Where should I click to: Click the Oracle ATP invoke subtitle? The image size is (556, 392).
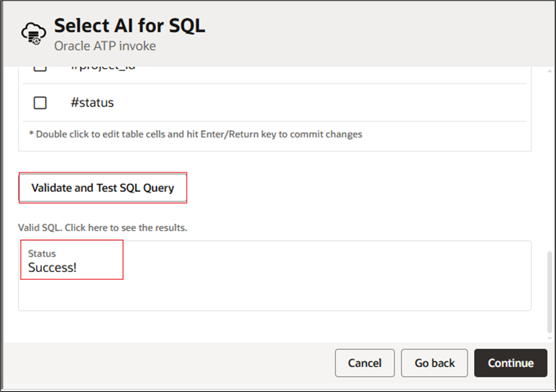[x=105, y=46]
